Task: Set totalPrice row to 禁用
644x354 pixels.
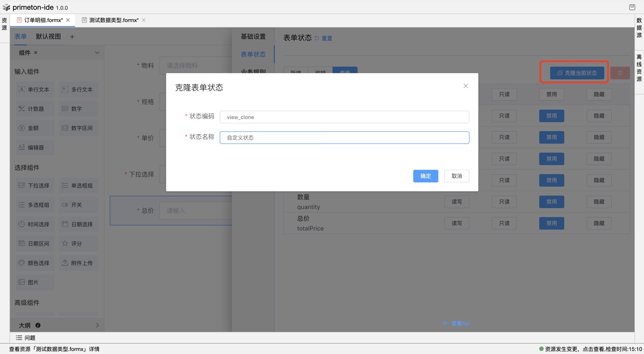Action: click(551, 223)
